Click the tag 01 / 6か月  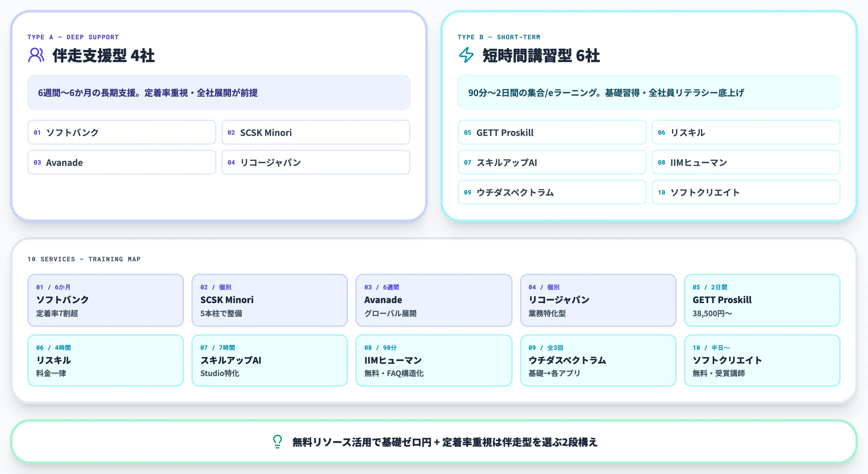pos(53,287)
